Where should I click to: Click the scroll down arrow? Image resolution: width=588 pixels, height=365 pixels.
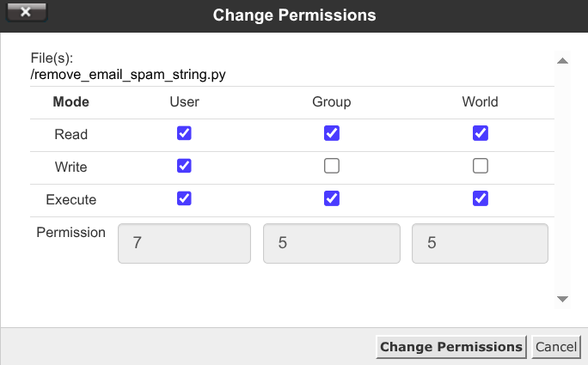(x=562, y=299)
